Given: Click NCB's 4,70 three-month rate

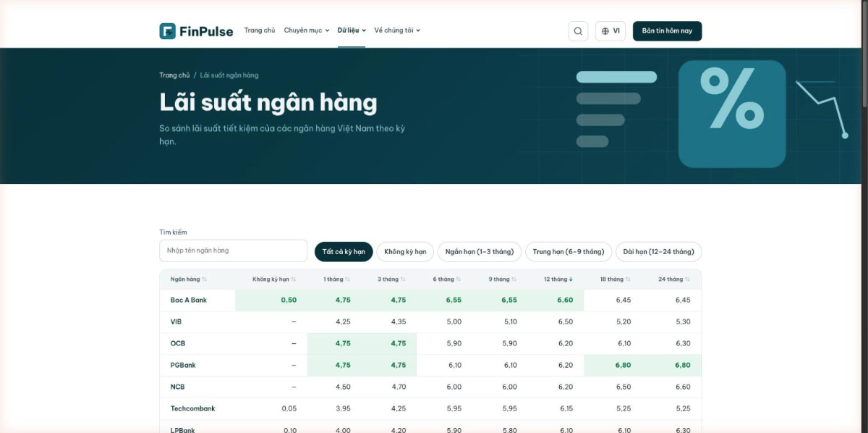Looking at the screenshot, I should [399, 387].
